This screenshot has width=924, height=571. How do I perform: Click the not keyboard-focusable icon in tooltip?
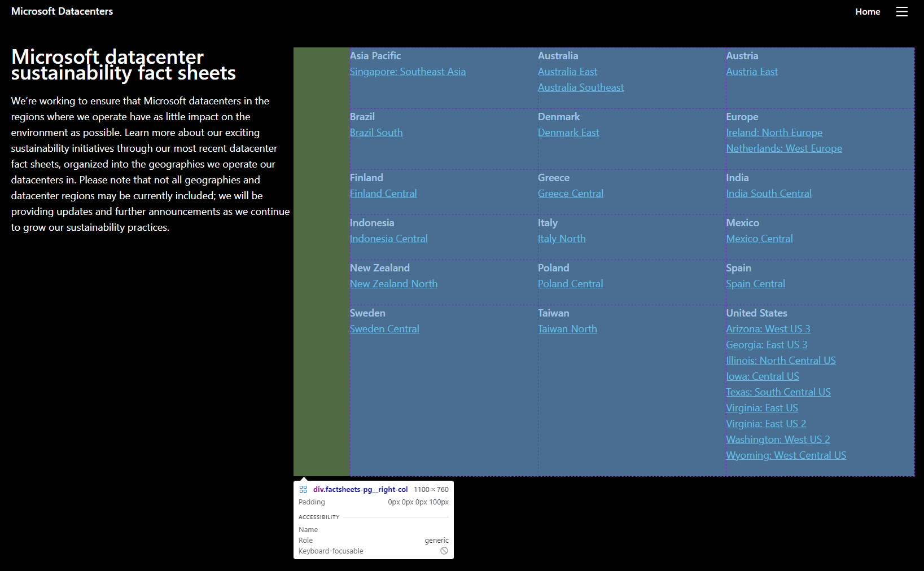coord(444,551)
